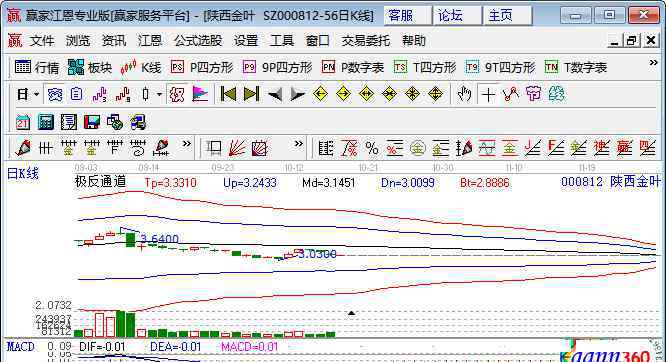Select the hand pan tool
Screen dimensions: 666x362
[464, 94]
